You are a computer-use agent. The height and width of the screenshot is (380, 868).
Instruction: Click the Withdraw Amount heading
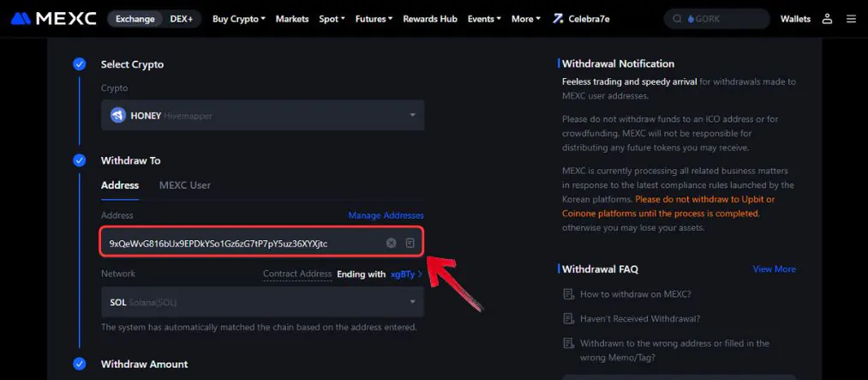(145, 364)
